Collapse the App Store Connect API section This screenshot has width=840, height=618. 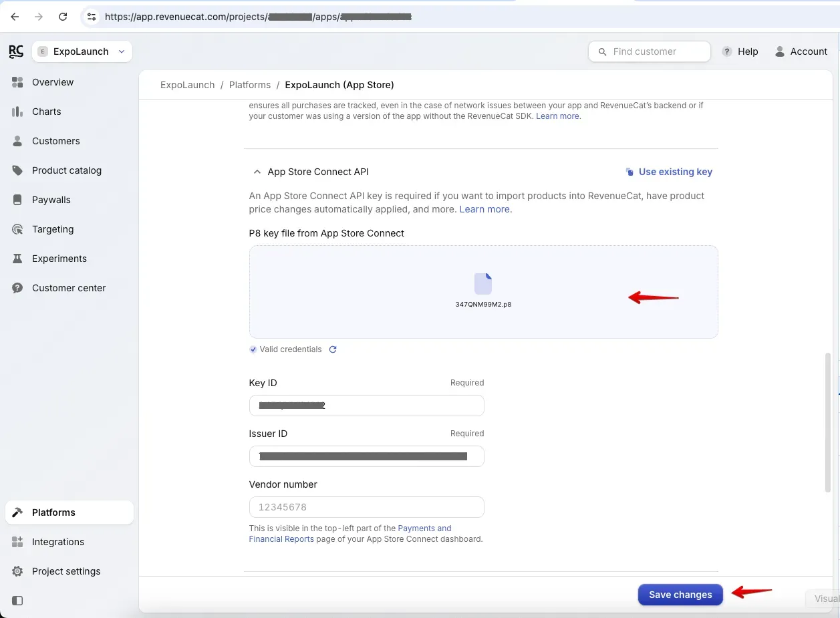[x=257, y=172]
